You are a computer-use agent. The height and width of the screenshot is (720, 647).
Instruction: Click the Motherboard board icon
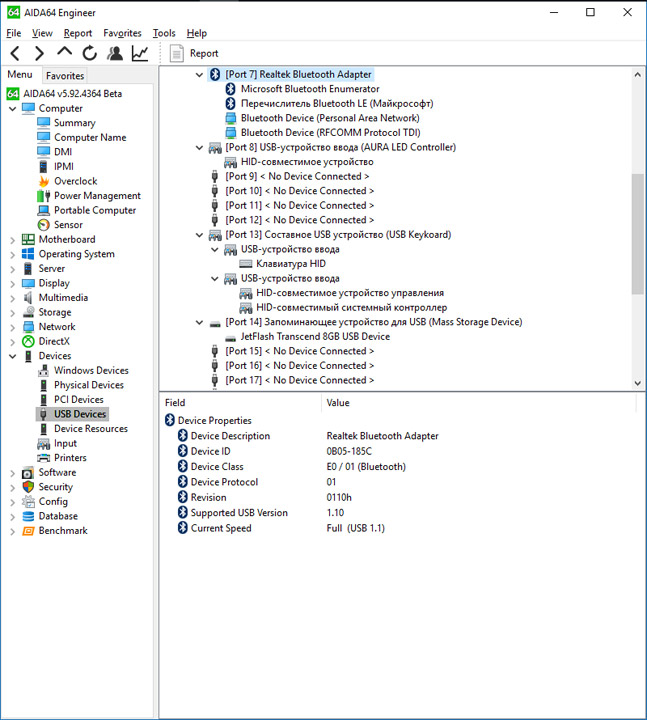pyautogui.click(x=28, y=239)
